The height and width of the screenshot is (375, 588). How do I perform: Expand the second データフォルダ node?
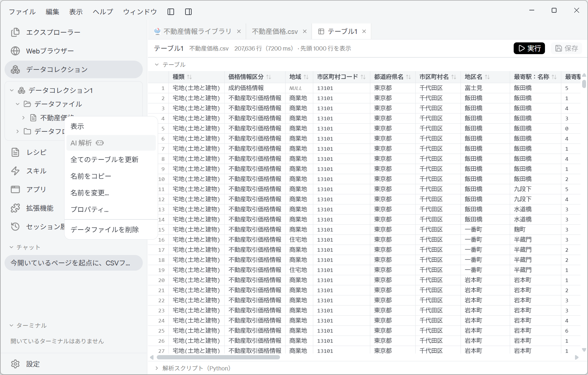[x=18, y=131]
